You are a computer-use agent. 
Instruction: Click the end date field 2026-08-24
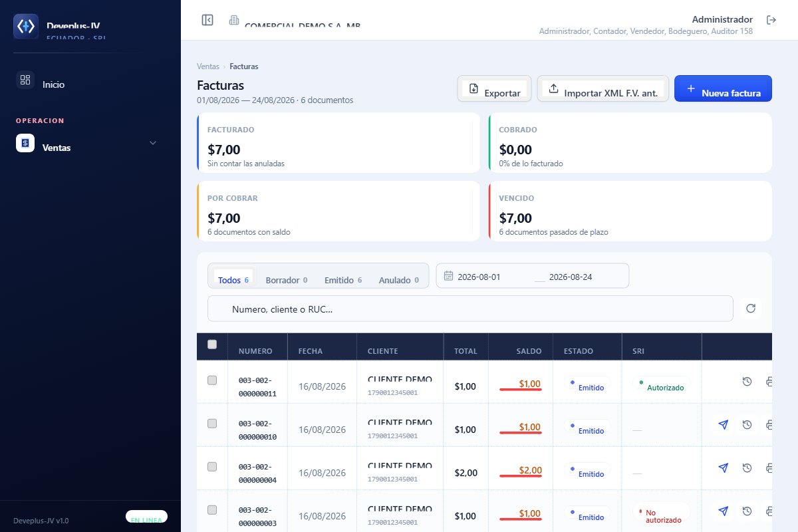coord(584,277)
